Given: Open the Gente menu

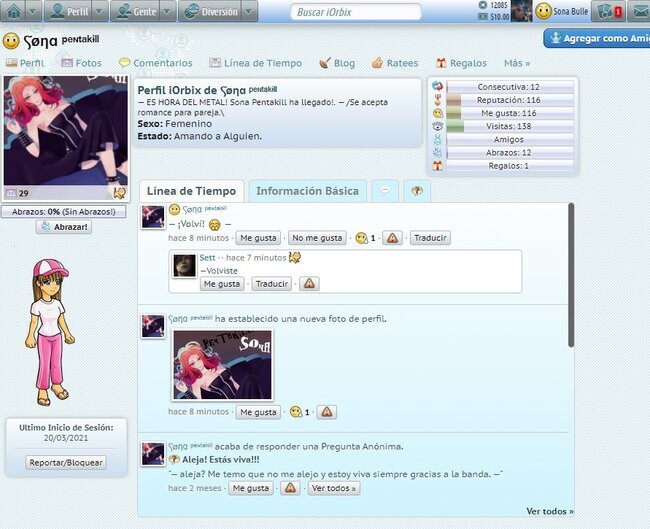Looking at the screenshot, I should pos(136,12).
